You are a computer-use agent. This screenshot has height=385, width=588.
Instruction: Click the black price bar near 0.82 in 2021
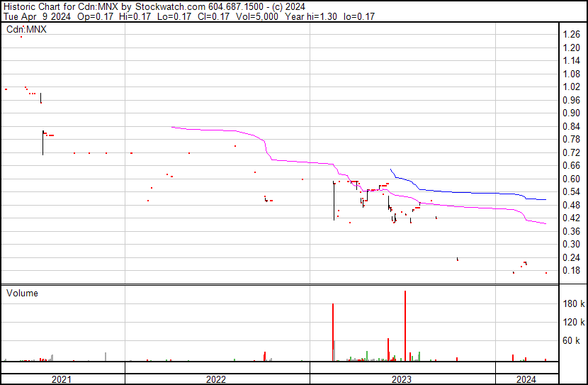[43, 143]
